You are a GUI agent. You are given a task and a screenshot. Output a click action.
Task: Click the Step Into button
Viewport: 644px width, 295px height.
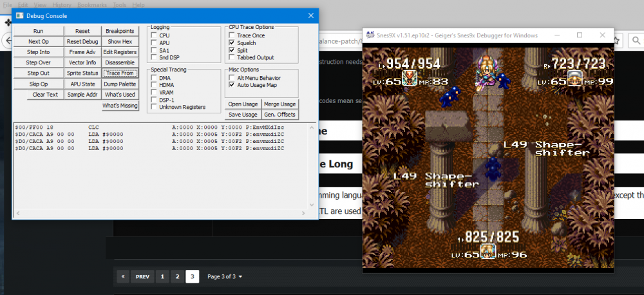click(39, 52)
